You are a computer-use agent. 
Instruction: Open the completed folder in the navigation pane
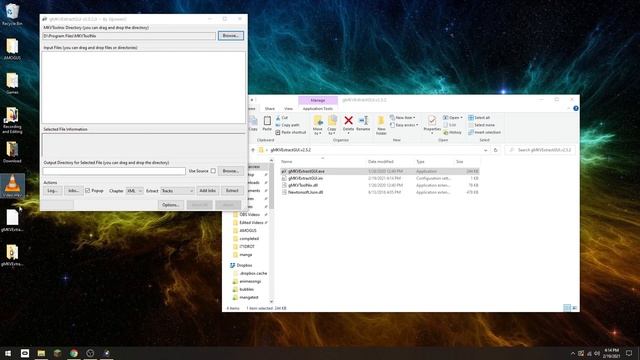[249, 239]
